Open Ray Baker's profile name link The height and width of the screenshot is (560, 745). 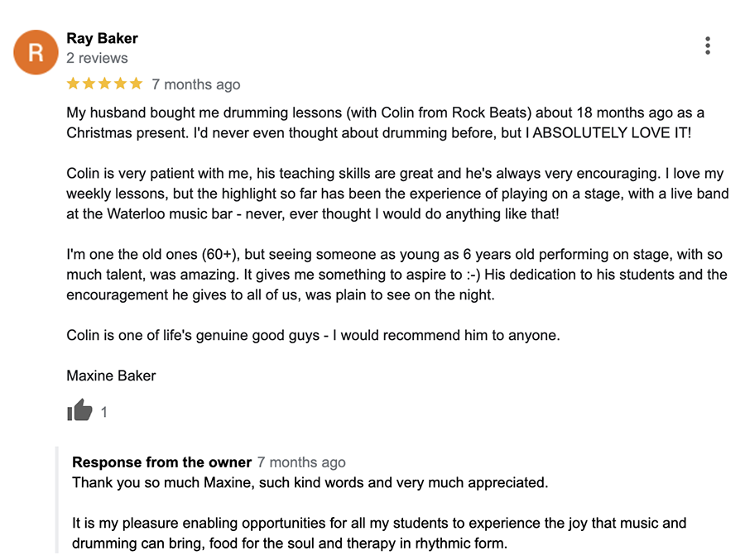pyautogui.click(x=102, y=38)
